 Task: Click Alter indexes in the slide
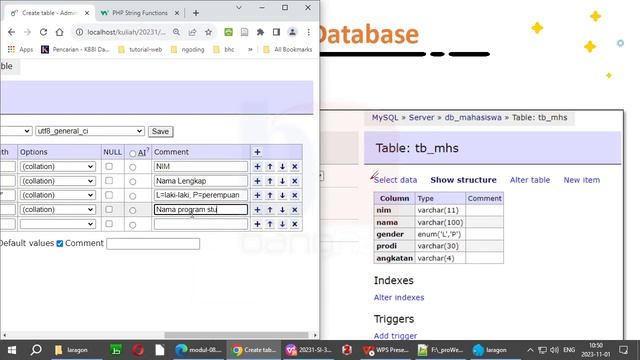399,298
